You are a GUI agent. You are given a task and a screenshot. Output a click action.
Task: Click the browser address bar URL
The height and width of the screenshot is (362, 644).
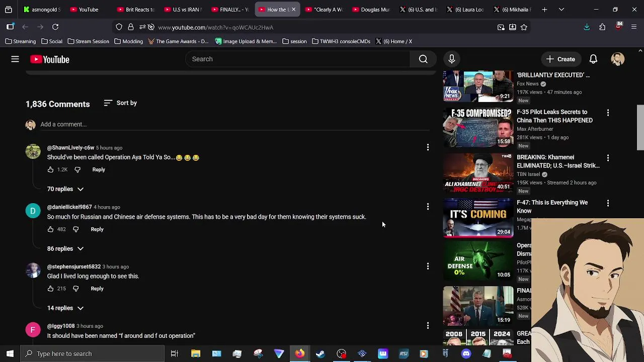coord(215,27)
